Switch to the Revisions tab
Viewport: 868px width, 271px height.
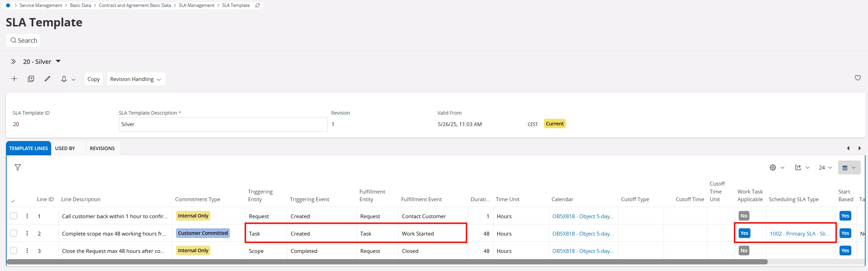click(x=102, y=148)
